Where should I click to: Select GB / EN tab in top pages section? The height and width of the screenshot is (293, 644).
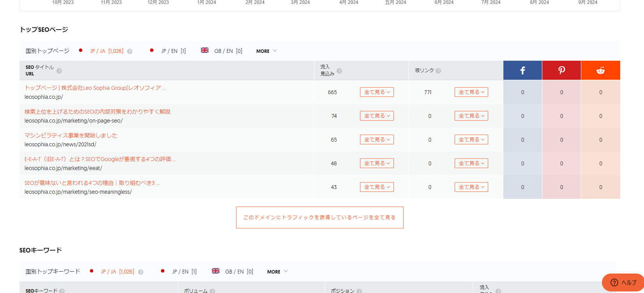(x=228, y=51)
